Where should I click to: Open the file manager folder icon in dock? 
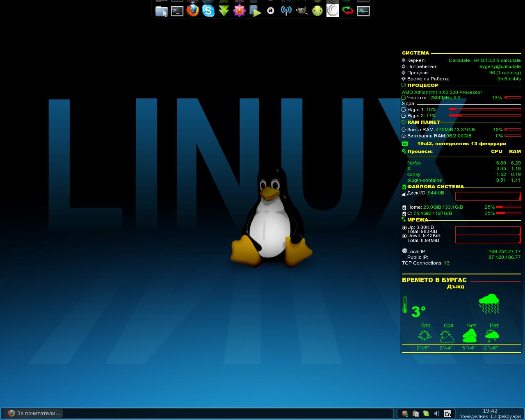coord(162,11)
